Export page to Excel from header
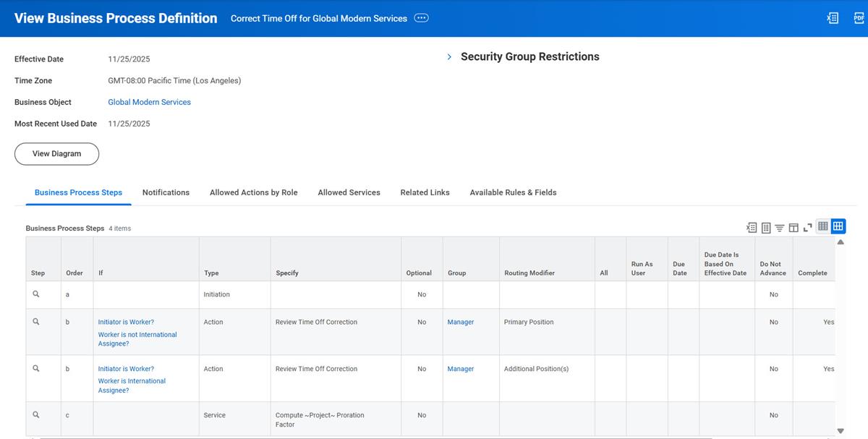Screen dimensions: 868x439 833,18
